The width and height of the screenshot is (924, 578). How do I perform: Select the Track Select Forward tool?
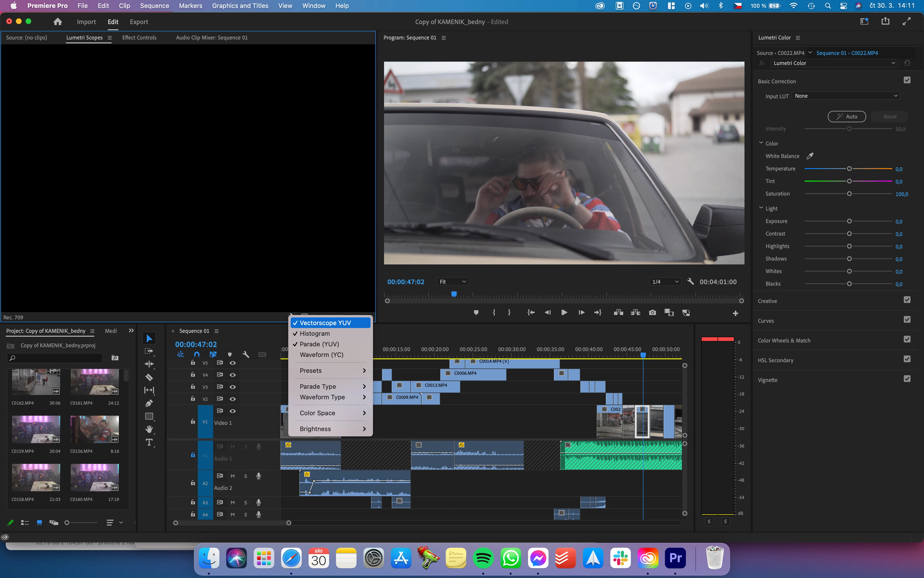coord(149,351)
